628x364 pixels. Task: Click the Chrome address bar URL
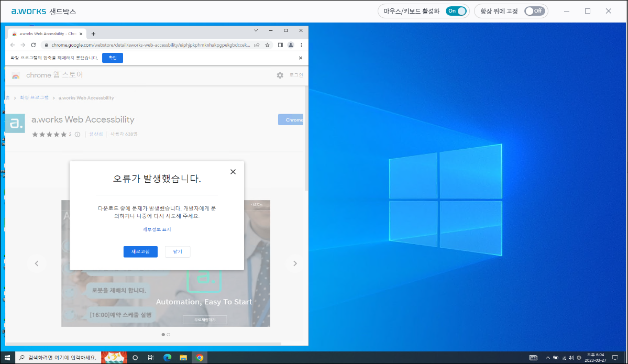tap(151, 45)
